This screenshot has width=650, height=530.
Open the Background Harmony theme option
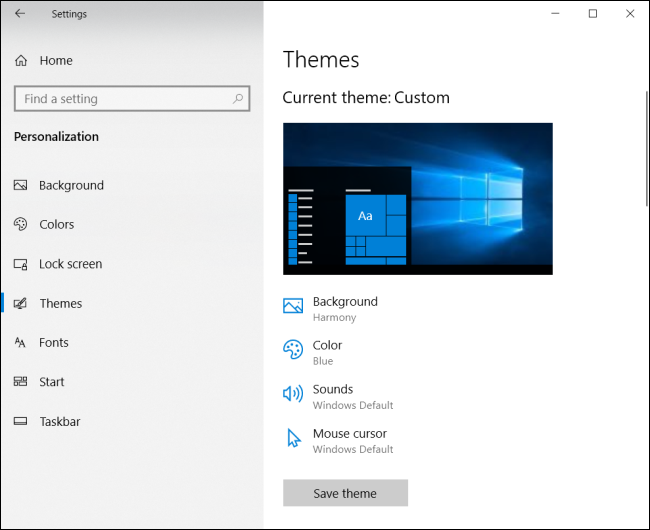coord(345,308)
